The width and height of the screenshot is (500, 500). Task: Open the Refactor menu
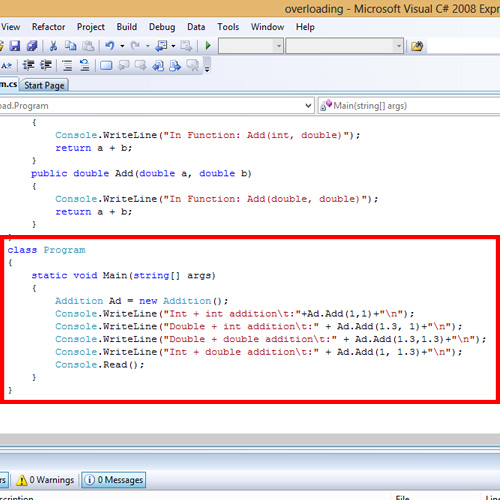[48, 27]
